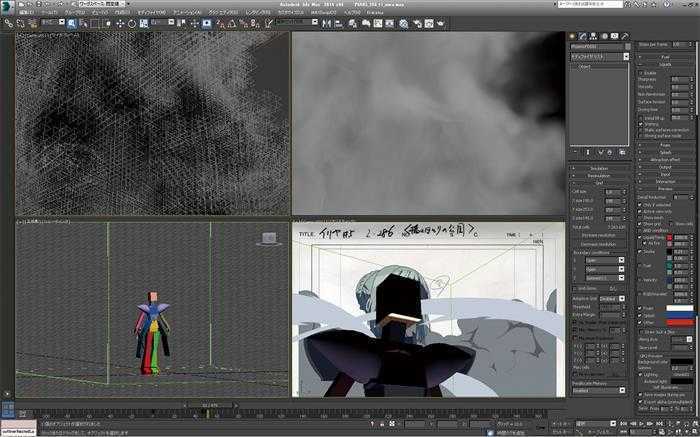This screenshot has height=437, width=700.
Task: Click the Decrease resolution button
Action: (598, 244)
